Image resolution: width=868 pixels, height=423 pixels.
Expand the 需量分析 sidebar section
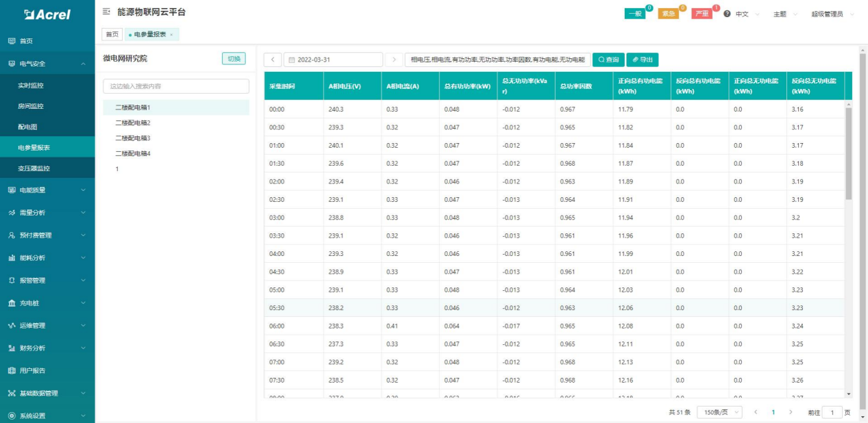[x=47, y=212]
